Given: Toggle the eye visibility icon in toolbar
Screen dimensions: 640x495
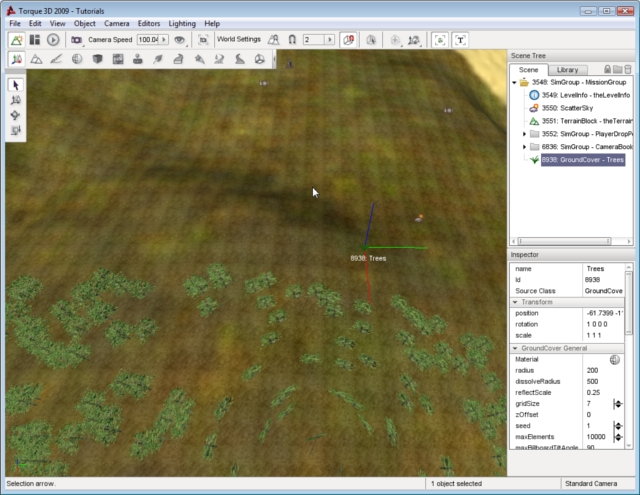Looking at the screenshot, I should tap(180, 40).
